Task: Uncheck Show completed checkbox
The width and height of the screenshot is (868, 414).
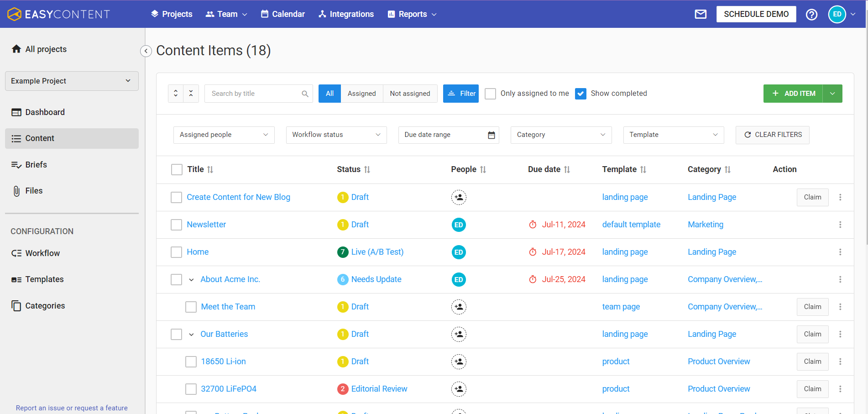Action: coord(580,94)
